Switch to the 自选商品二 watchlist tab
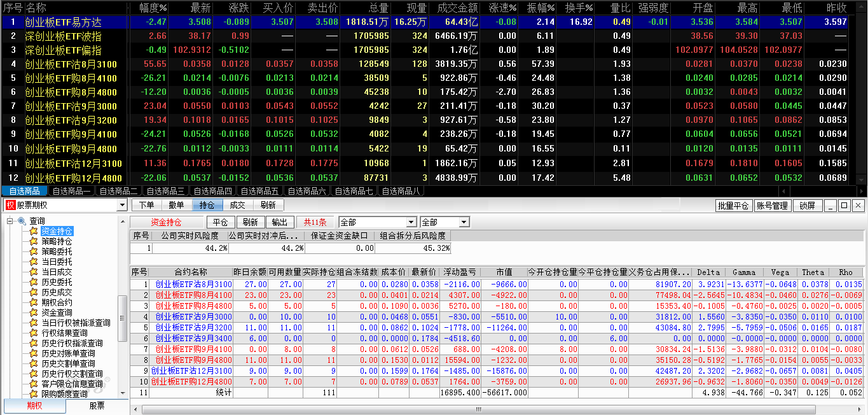 [x=119, y=191]
